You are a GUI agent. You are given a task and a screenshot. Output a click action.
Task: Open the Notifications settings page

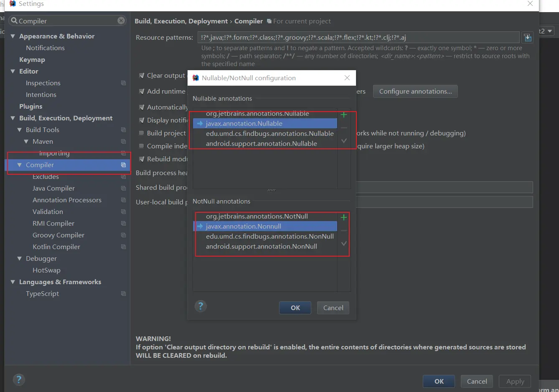[x=45, y=48]
